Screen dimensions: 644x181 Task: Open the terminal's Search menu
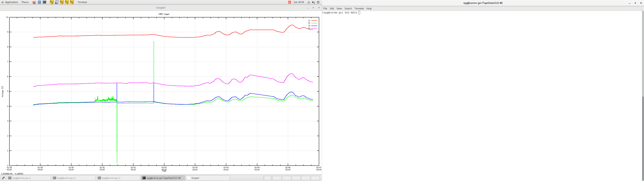click(348, 9)
